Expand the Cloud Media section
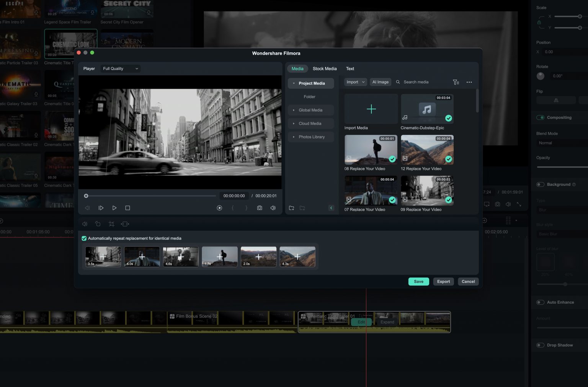This screenshot has height=387, width=588. click(x=294, y=123)
